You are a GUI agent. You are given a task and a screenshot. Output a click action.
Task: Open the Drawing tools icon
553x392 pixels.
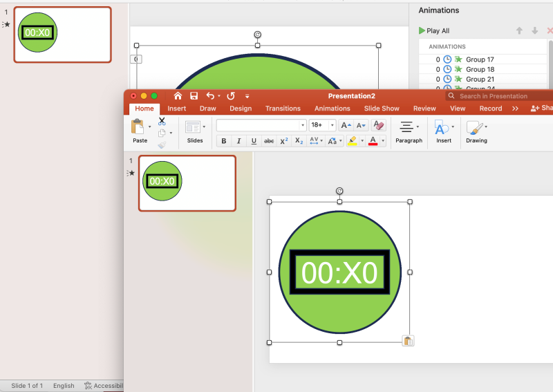474,127
